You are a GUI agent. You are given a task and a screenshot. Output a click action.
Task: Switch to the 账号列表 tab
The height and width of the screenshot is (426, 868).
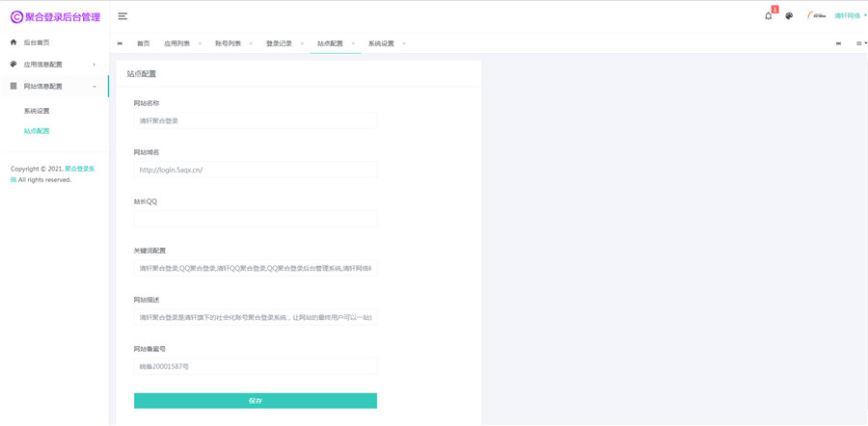[x=228, y=43]
